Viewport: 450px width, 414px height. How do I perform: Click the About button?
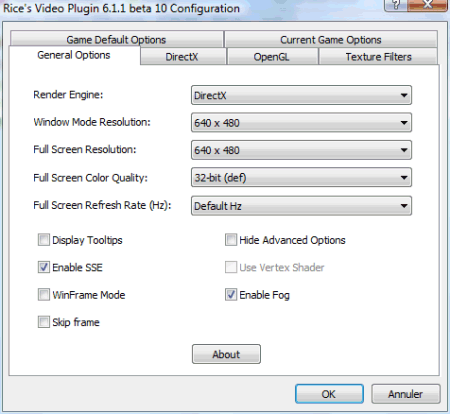pyautogui.click(x=226, y=354)
